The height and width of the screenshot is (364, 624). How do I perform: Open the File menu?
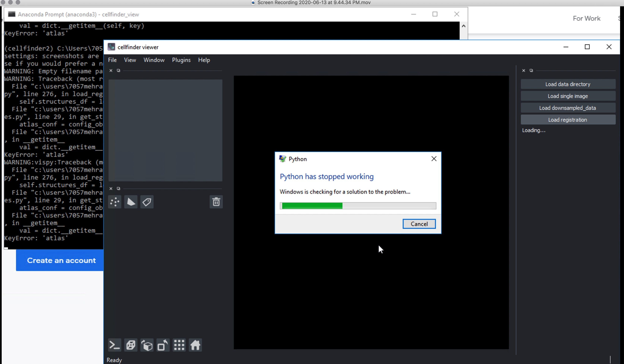click(112, 60)
